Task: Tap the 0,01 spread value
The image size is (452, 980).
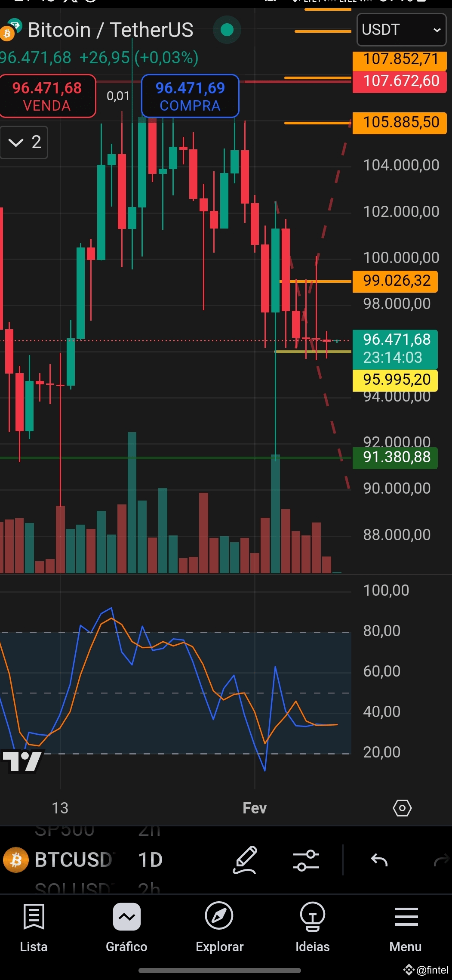Action: pyautogui.click(x=118, y=96)
